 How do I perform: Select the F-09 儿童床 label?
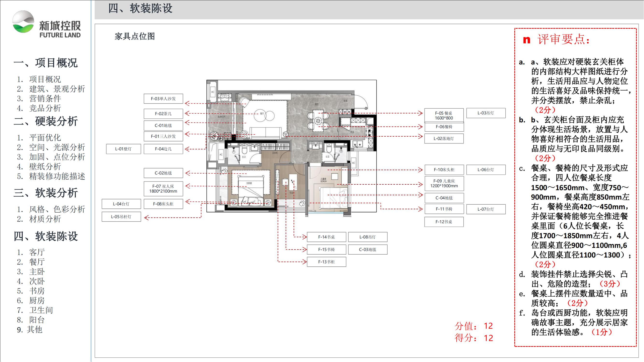pos(444,184)
